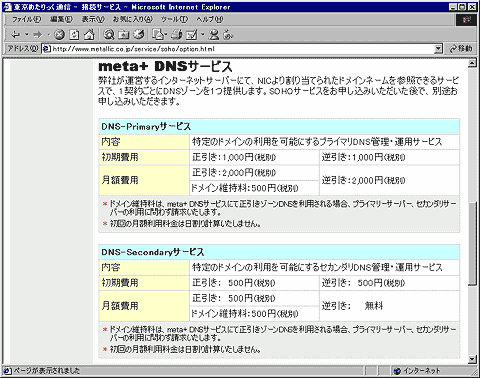Click the Internet Explorer title bar icon
The height and width of the screenshot is (378, 480).
click(x=7, y=7)
